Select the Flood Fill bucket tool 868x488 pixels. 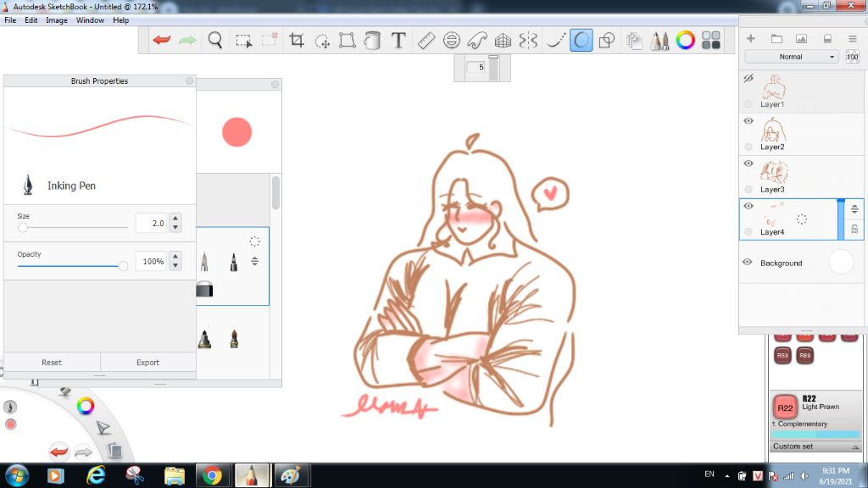coord(373,40)
